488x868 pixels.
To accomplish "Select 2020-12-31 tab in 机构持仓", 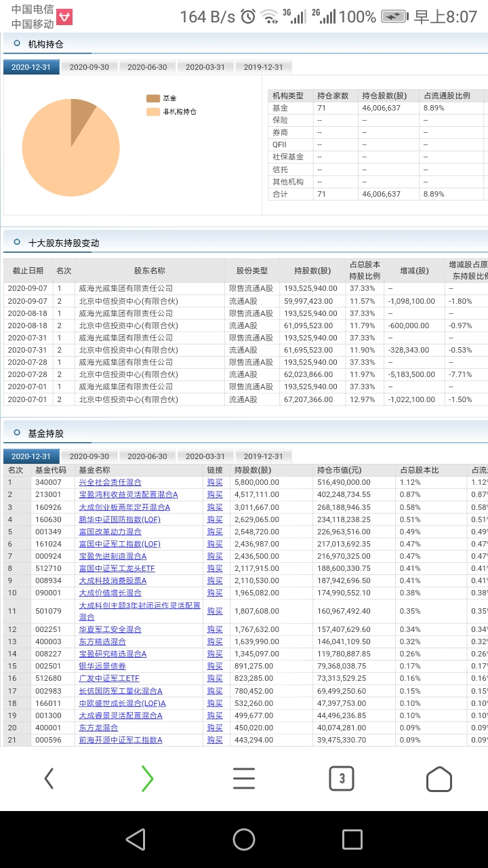I will click(x=30, y=67).
